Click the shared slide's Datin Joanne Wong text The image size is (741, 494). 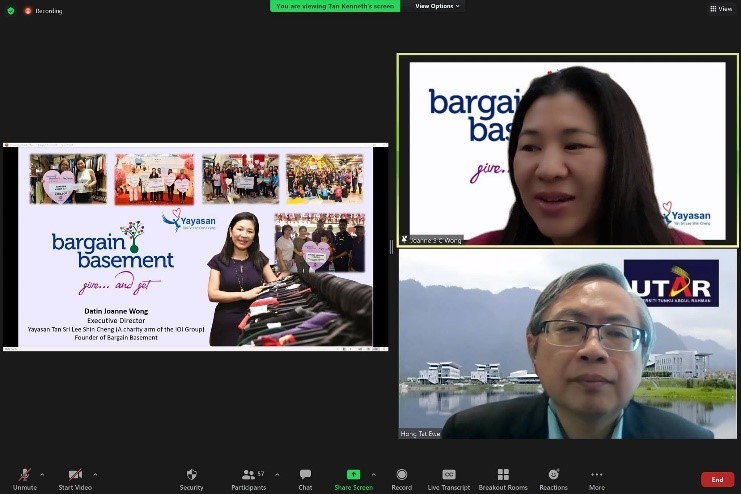click(x=116, y=311)
